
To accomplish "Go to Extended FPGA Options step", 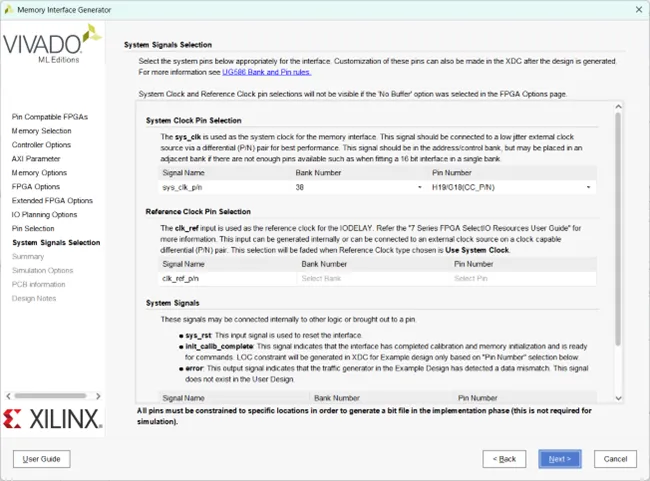I will (52, 201).
